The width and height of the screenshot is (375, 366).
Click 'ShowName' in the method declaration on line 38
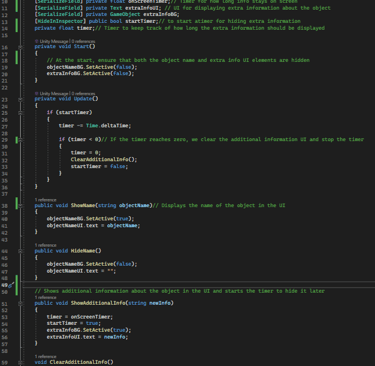83,205
